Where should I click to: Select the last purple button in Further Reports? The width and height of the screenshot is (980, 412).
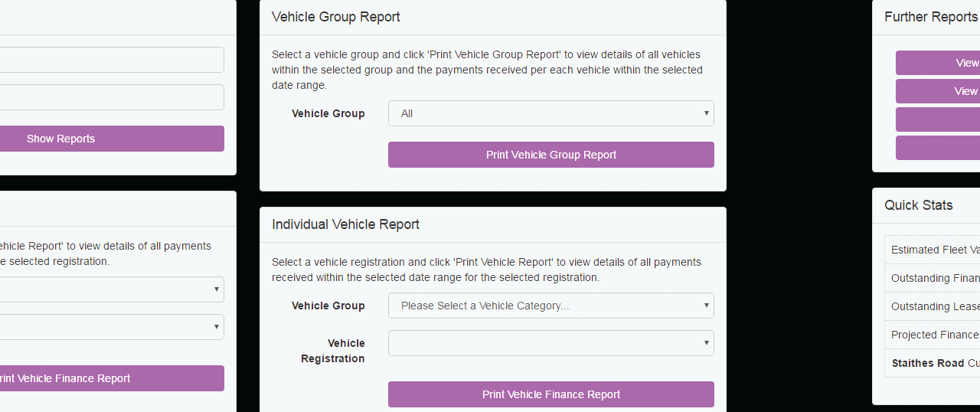point(938,148)
